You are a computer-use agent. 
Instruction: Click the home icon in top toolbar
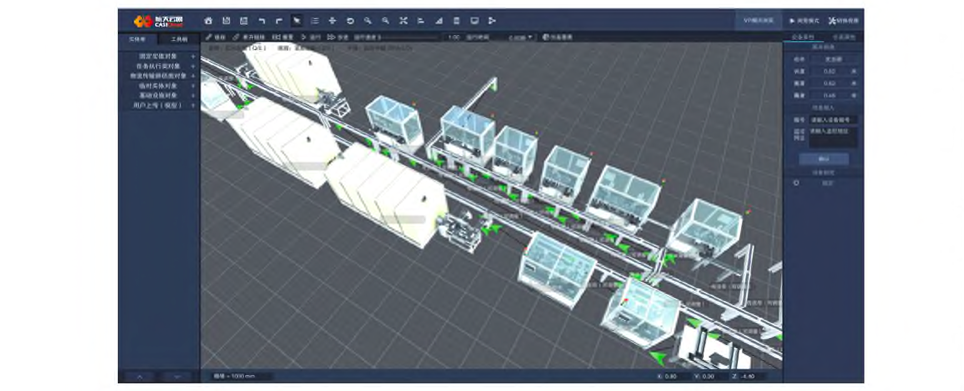pyautogui.click(x=208, y=21)
